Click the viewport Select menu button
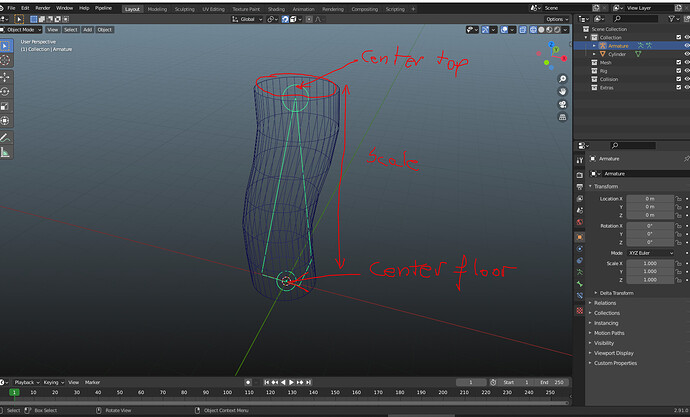Image resolution: width=690 pixels, height=417 pixels. pyautogui.click(x=70, y=29)
